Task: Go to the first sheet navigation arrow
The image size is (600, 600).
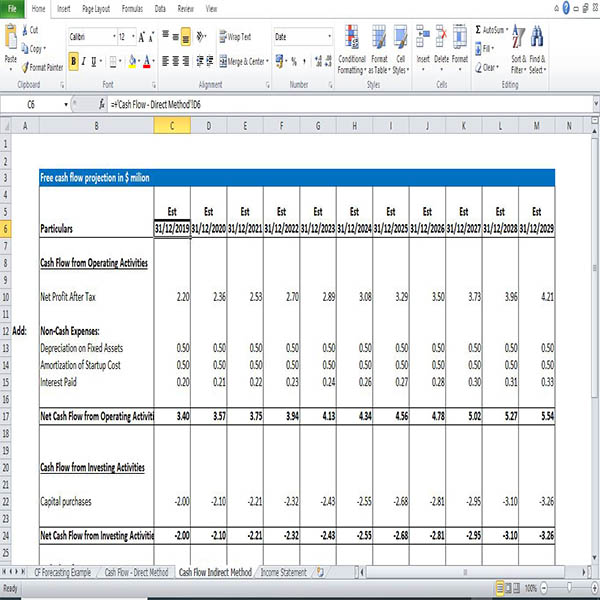Action: pos(4,572)
